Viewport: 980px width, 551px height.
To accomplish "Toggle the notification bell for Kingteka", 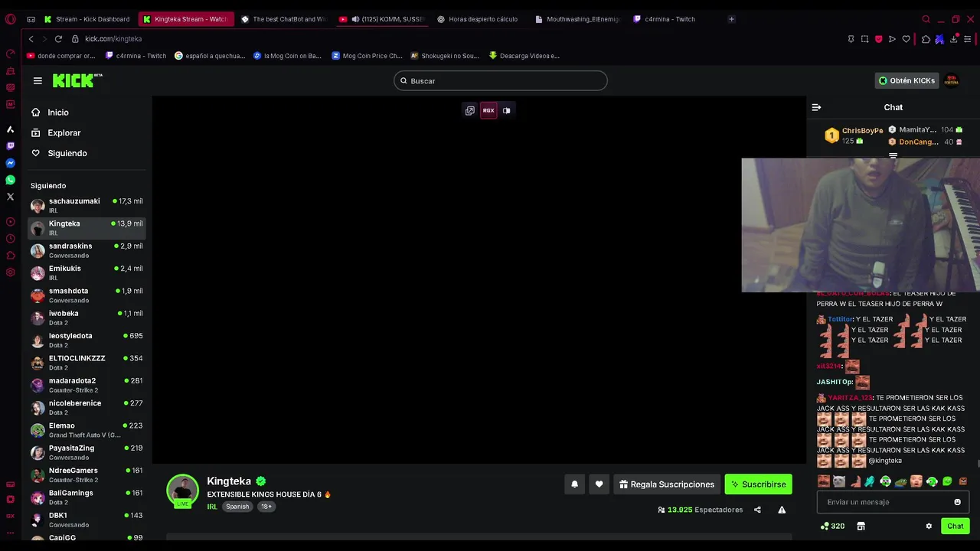I will click(574, 484).
